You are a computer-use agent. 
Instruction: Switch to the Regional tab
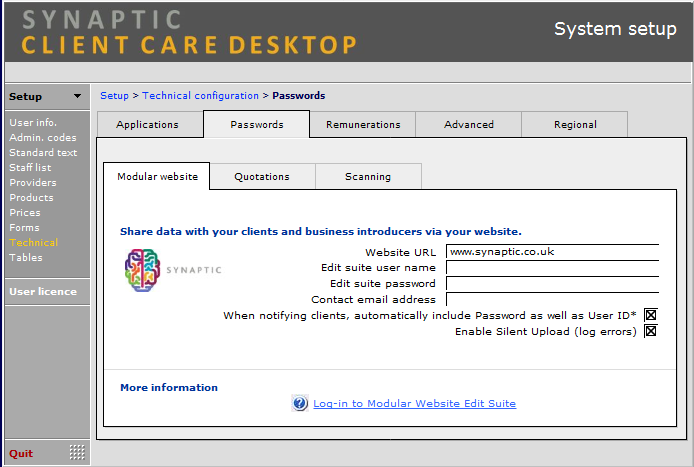tap(575, 124)
